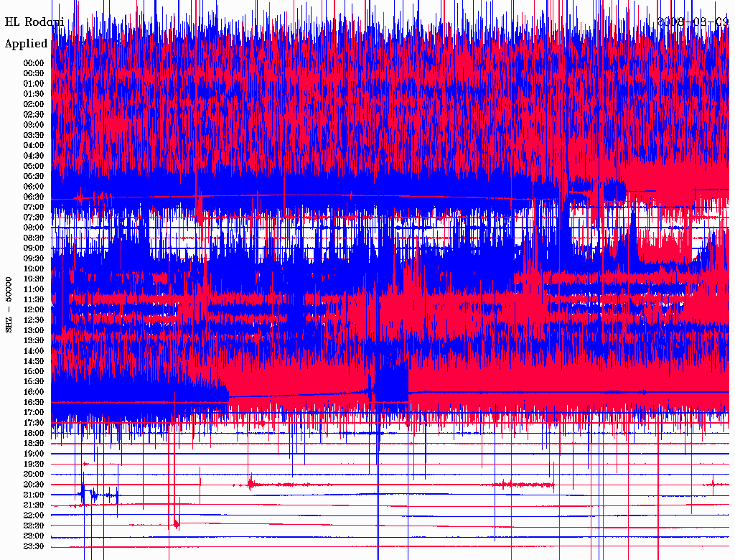Choose the 11:30 time label

coord(34,299)
